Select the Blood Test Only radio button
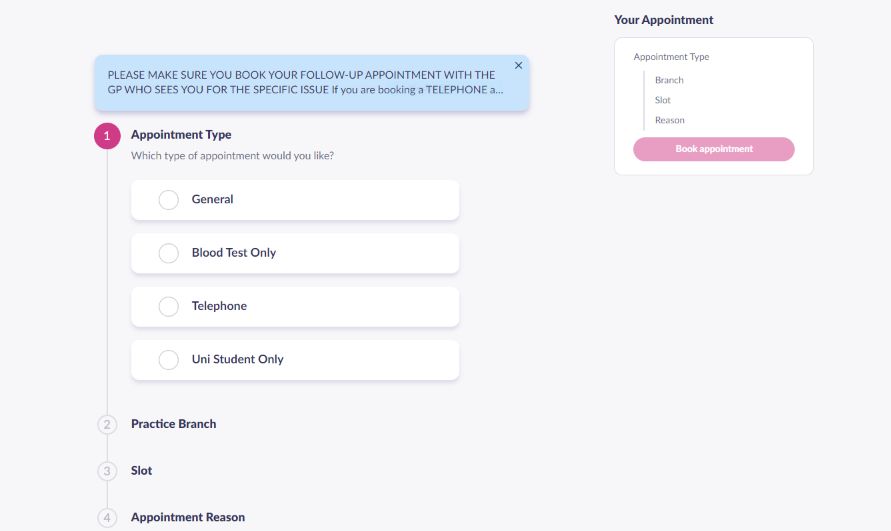This screenshot has width=891, height=531. 168,253
